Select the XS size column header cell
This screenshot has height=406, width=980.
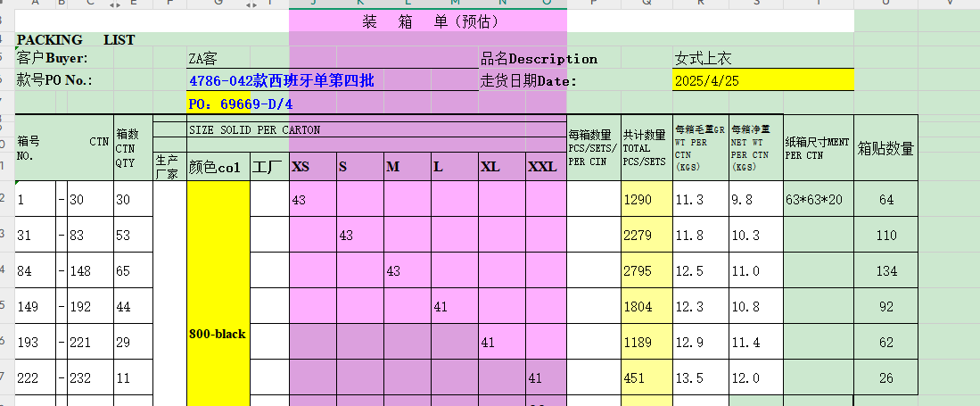coord(312,167)
